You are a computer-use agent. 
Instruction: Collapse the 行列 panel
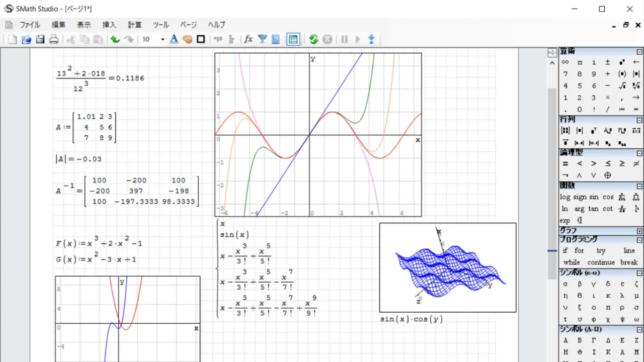[x=639, y=120]
